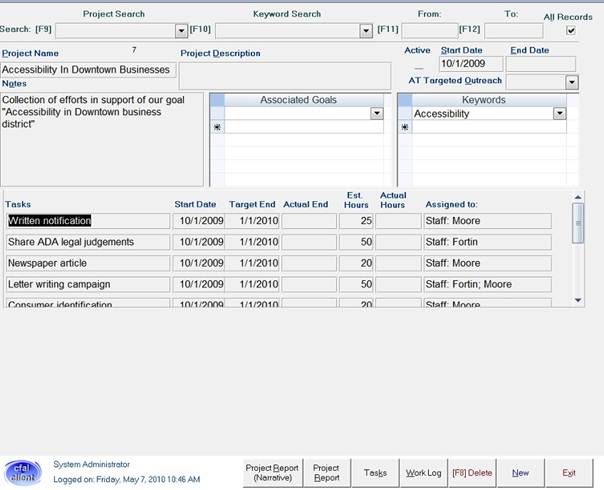Click new-row asterisk in Associated Goals grid

tap(218, 127)
